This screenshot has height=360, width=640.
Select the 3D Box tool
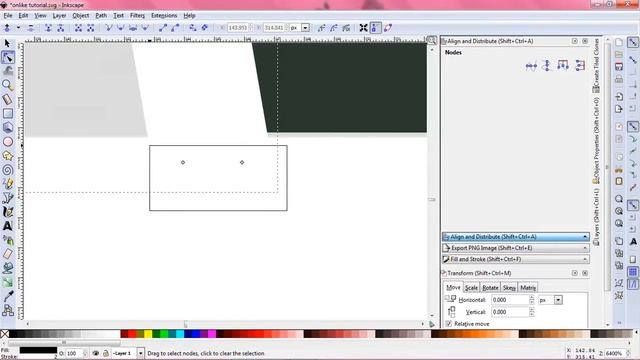[7, 127]
